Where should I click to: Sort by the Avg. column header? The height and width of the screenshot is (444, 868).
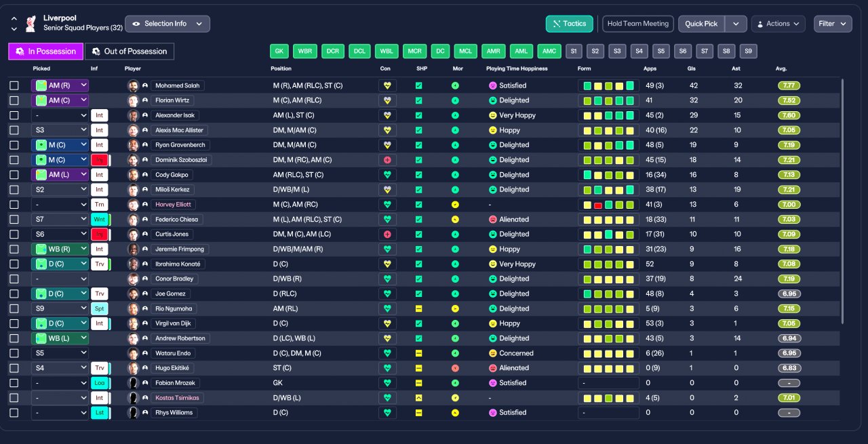(781, 69)
